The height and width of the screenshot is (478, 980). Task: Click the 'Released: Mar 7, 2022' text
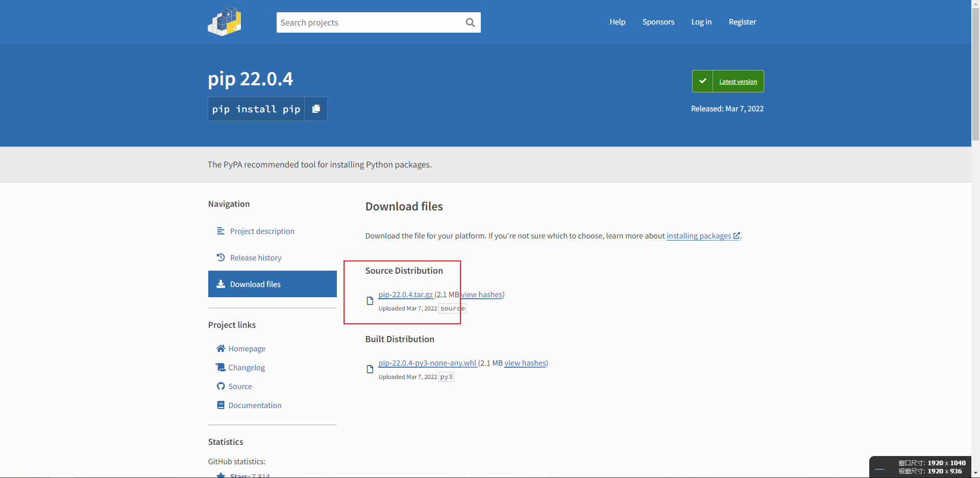tap(727, 109)
